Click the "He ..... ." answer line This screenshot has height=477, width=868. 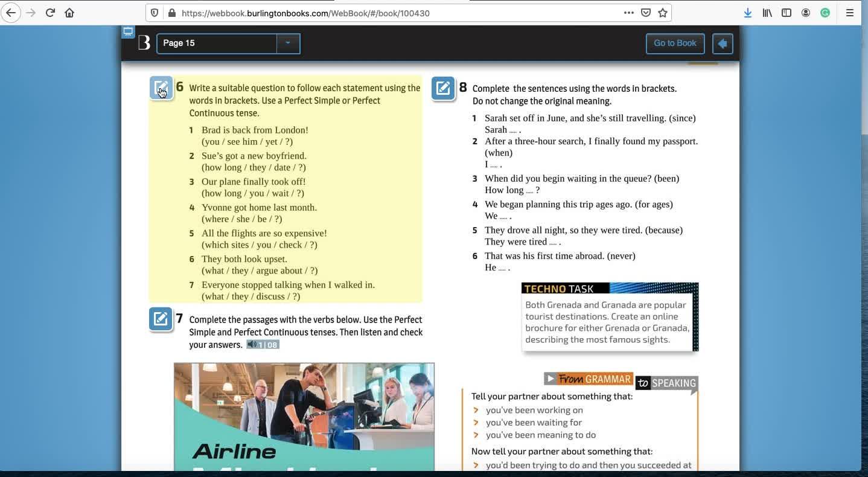[497, 268]
